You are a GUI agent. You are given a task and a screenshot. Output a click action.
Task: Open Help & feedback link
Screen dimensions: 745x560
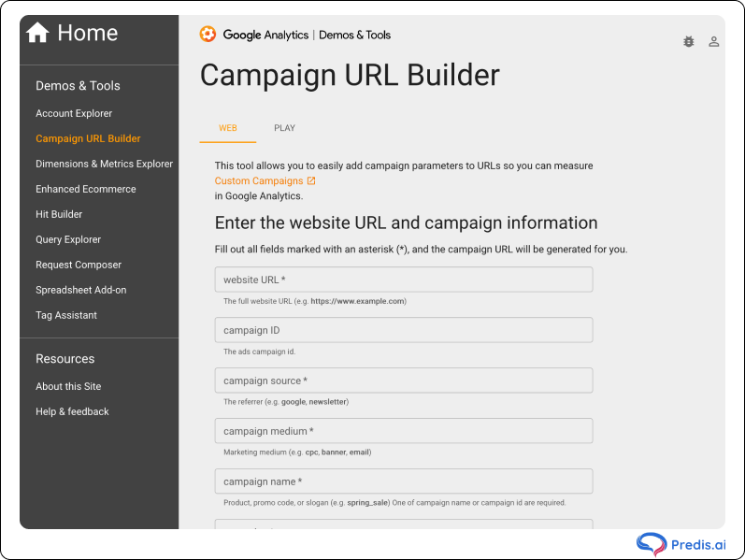click(72, 411)
